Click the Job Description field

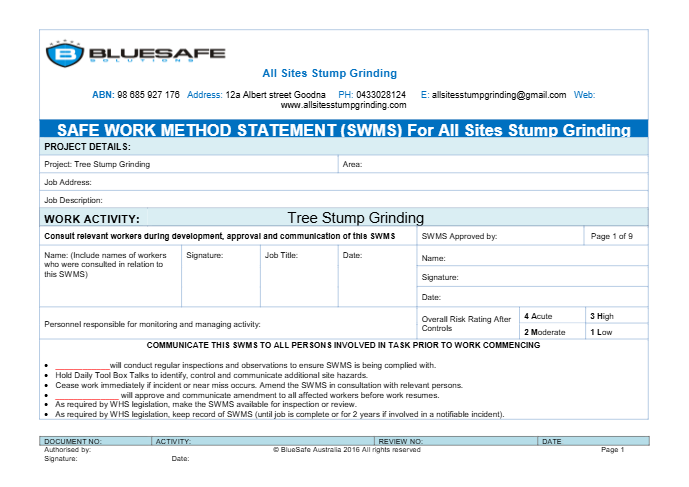coord(344,200)
